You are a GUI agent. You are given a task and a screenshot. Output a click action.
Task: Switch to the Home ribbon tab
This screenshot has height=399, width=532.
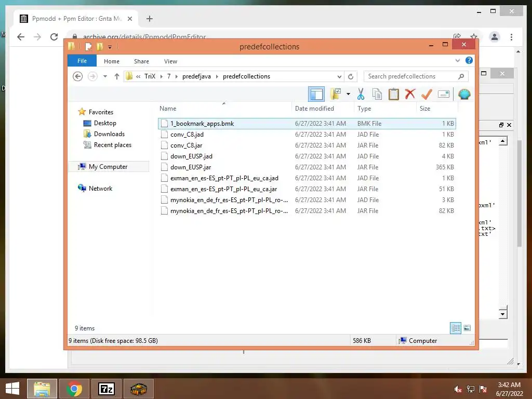tap(112, 61)
